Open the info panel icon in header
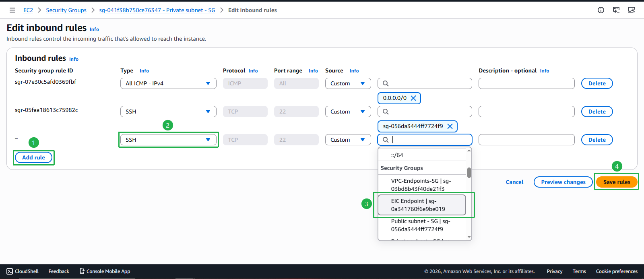This screenshot has height=279, width=644. tap(601, 10)
